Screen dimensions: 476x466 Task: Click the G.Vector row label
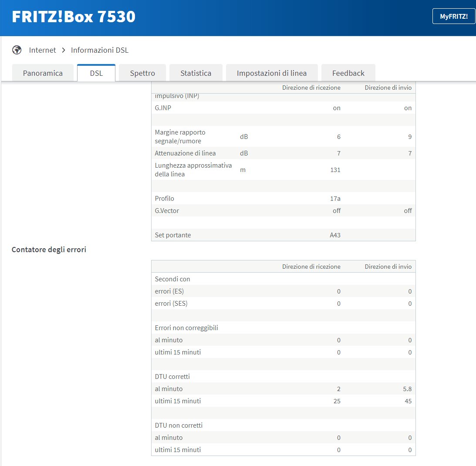[x=167, y=210]
